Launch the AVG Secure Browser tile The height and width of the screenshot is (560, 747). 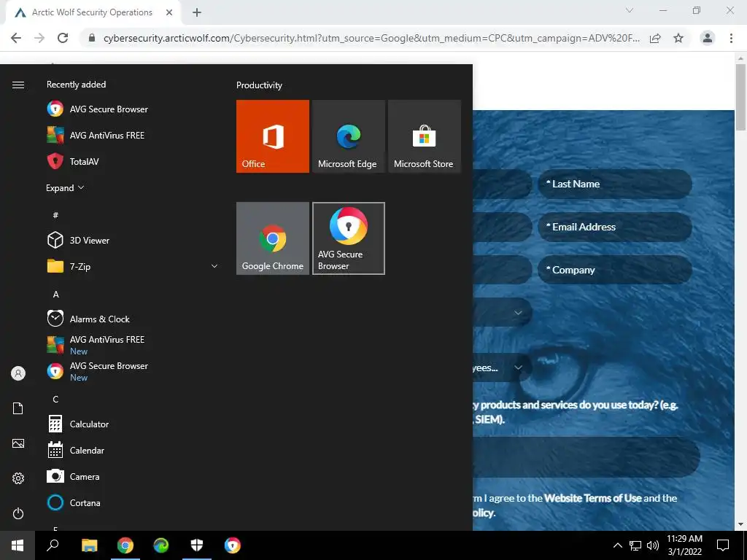(348, 238)
